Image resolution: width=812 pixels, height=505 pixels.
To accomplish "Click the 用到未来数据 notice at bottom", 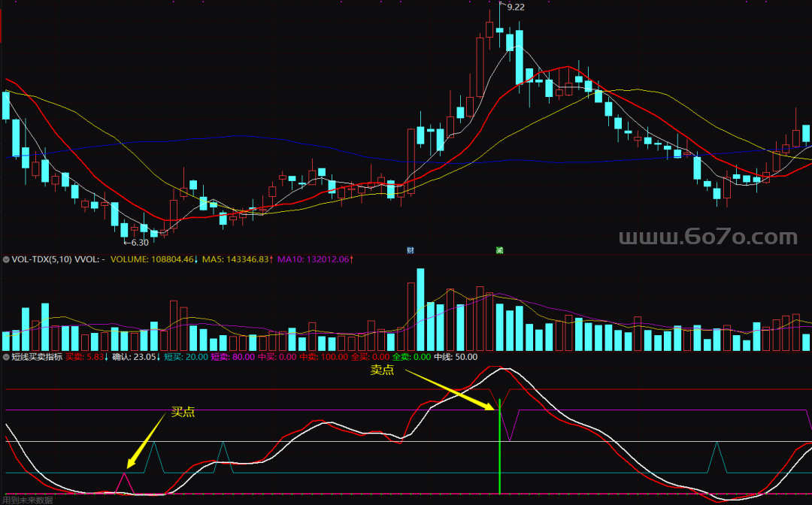I will click(x=27, y=500).
